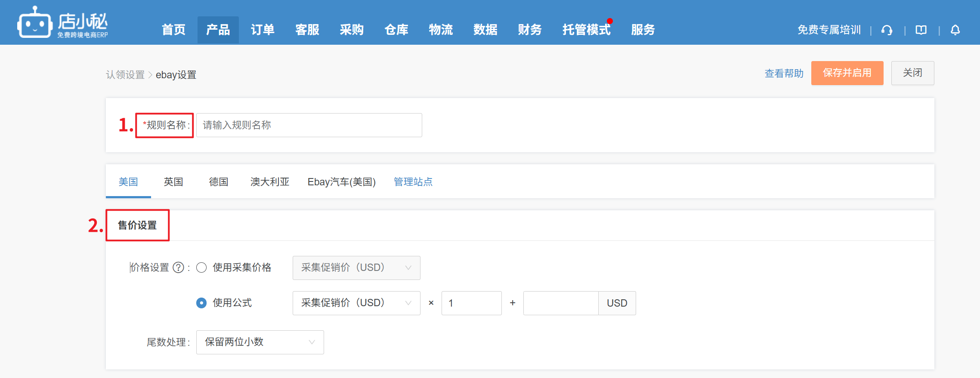Open the customer service headset icon

887,30
